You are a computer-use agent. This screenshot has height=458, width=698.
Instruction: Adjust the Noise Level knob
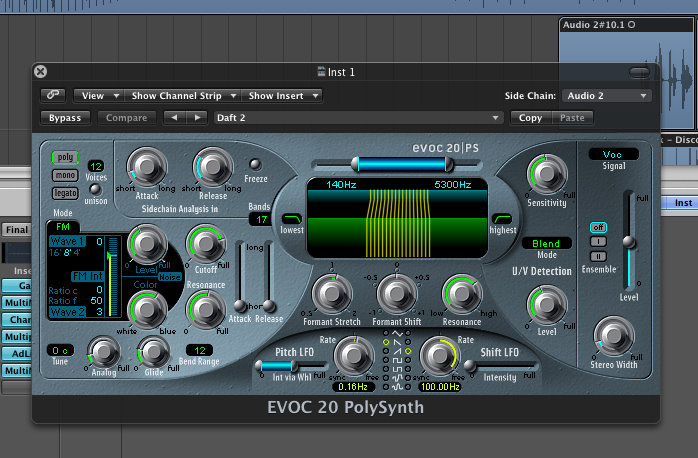[x=147, y=244]
